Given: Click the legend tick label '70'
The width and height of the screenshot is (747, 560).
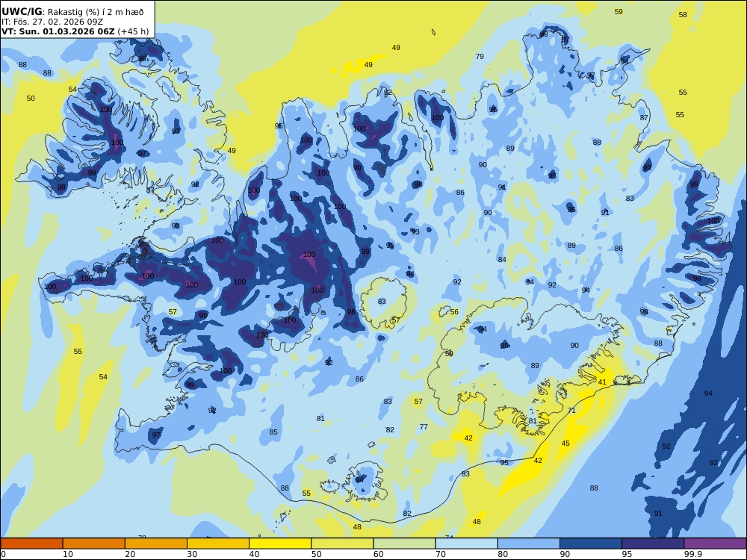Looking at the screenshot, I should (x=441, y=554).
